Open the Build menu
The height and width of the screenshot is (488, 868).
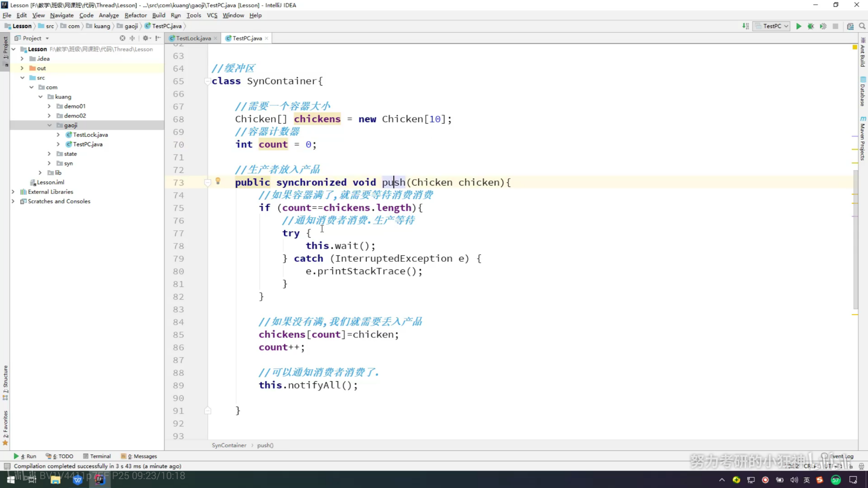coord(159,15)
